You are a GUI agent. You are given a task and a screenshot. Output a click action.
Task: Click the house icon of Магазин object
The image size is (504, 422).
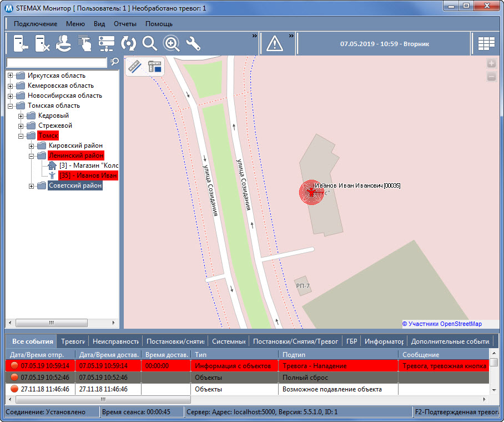(52, 165)
